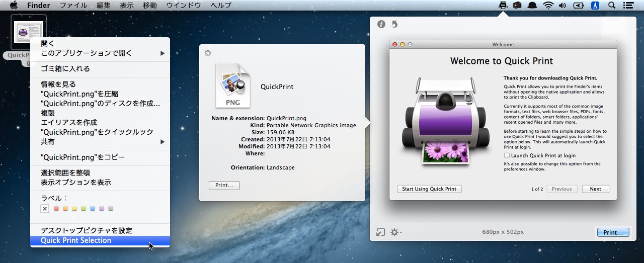Image resolution: width=644 pixels, height=263 pixels.
Task: Click the rotate arrow icon in Quick Print panel
Action: pyautogui.click(x=394, y=24)
